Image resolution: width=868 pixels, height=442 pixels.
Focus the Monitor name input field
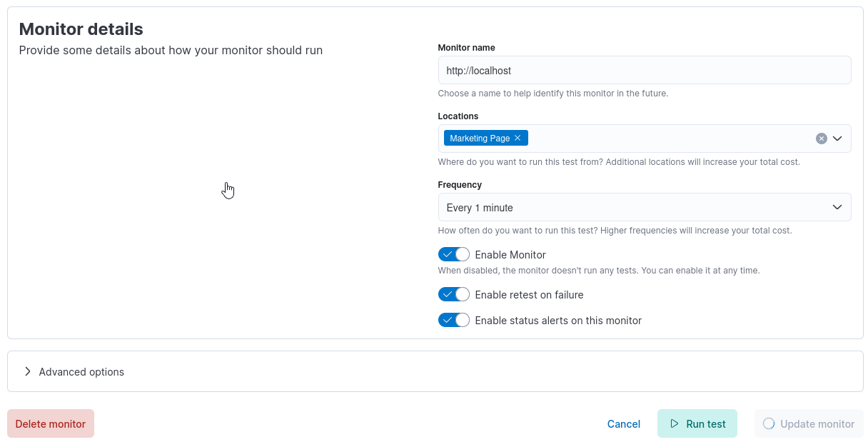[x=645, y=70]
